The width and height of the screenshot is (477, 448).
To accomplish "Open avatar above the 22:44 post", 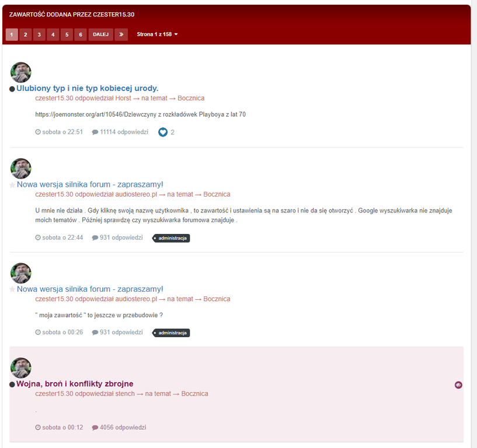I will [x=21, y=169].
